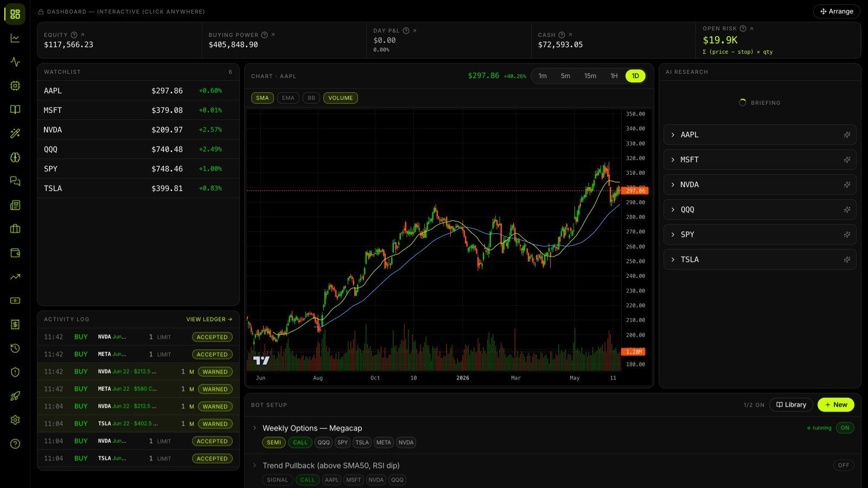Switch off the Weekly Options — Megacap bot
The width and height of the screenshot is (868, 488).
(845, 428)
